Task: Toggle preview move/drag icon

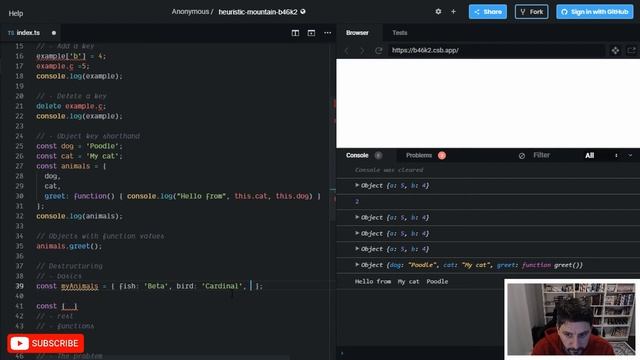Action: point(615,51)
